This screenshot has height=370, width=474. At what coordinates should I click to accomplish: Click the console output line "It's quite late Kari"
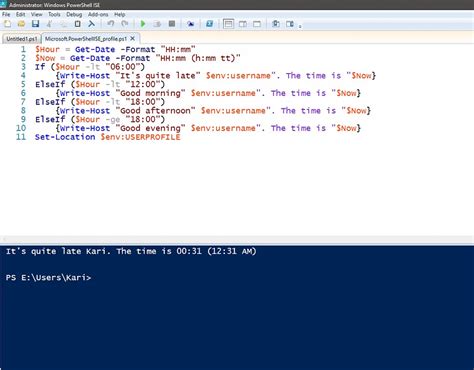pyautogui.click(x=131, y=251)
